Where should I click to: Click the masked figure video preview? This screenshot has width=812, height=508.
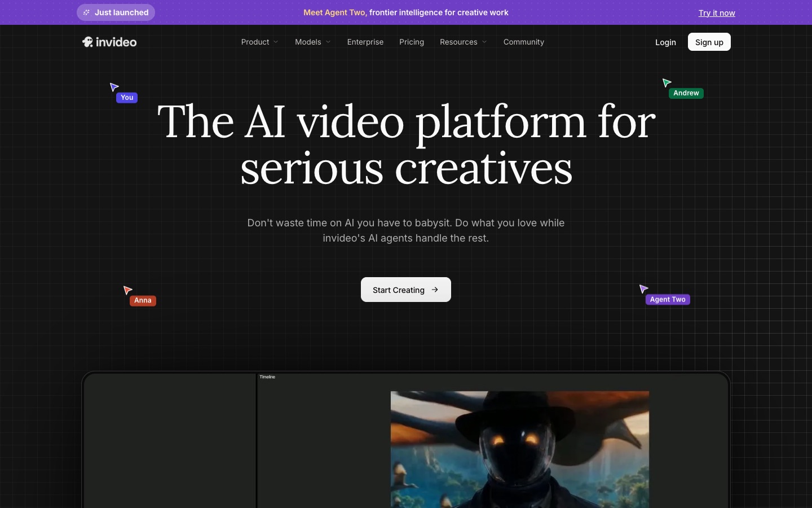(520, 449)
